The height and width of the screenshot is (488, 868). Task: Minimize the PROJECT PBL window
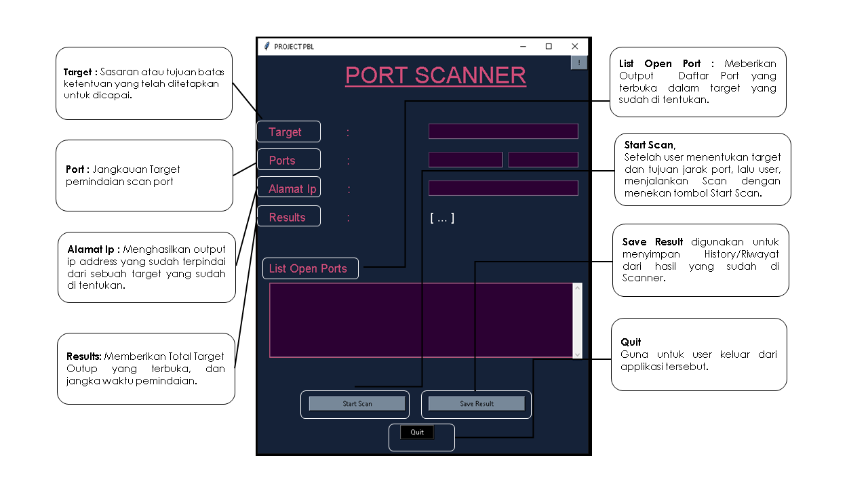point(524,46)
